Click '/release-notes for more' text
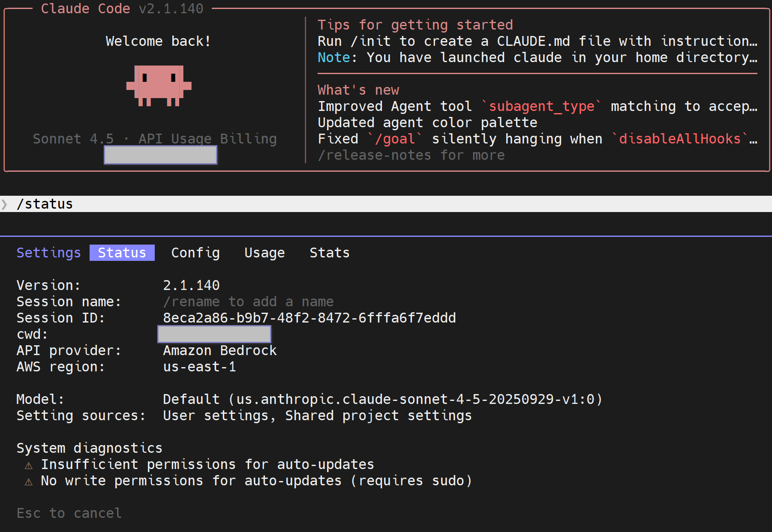Viewport: 772px width, 532px height. tap(411, 155)
